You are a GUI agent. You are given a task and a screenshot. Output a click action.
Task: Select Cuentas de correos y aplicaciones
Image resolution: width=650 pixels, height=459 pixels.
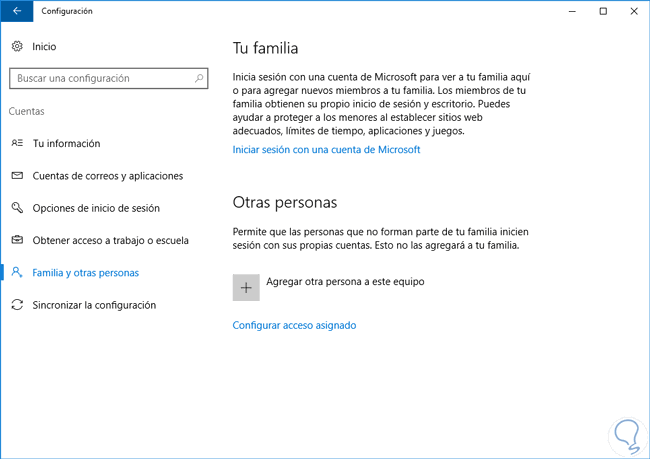pyautogui.click(x=107, y=176)
